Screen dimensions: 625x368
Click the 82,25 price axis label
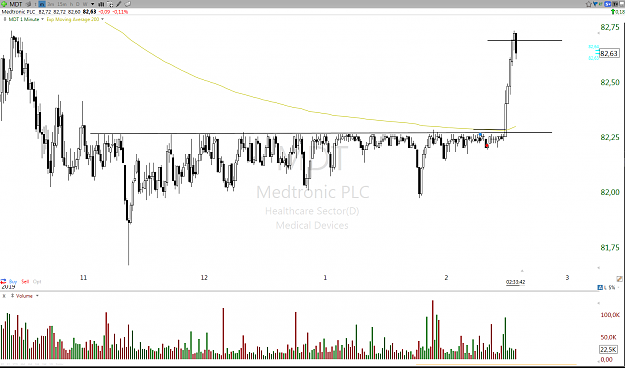pyautogui.click(x=610, y=138)
